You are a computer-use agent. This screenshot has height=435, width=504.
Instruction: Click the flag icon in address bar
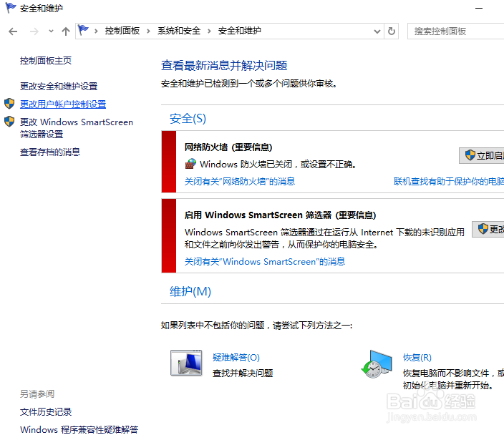click(x=83, y=31)
